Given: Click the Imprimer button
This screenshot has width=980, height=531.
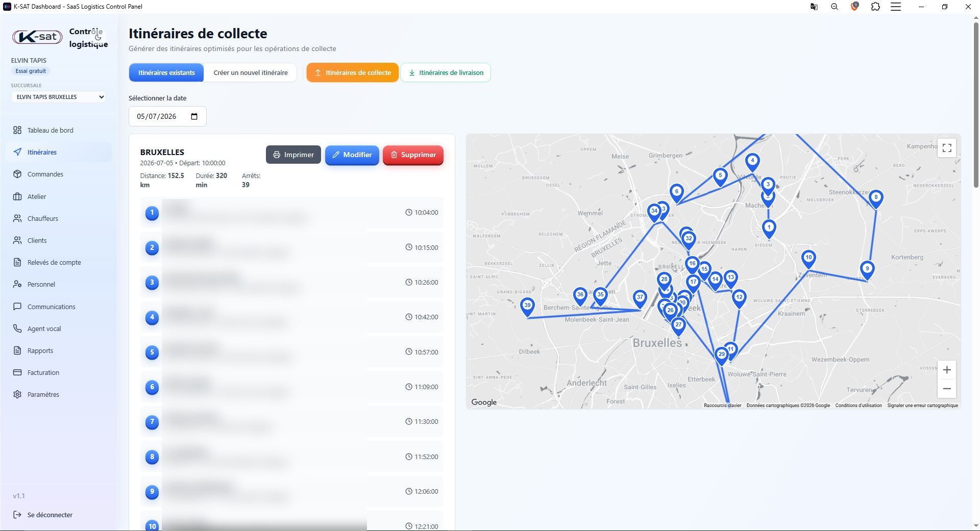Looking at the screenshot, I should click(293, 155).
